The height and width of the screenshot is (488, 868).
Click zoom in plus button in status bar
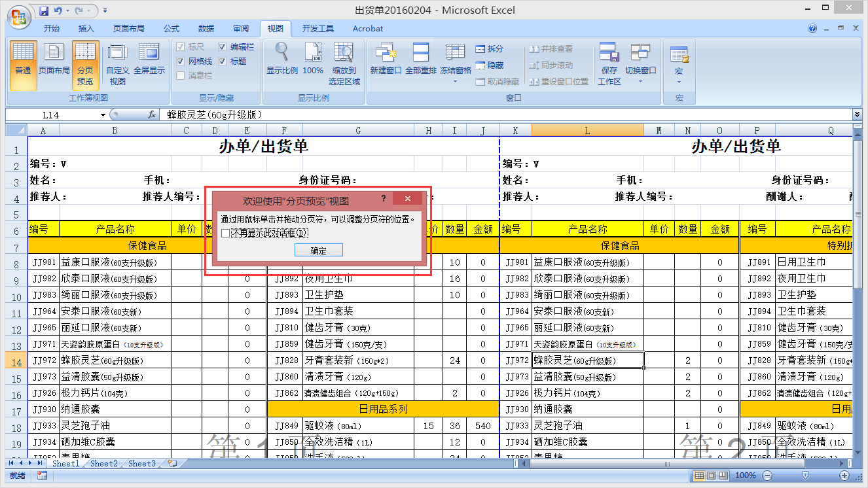coord(845,476)
